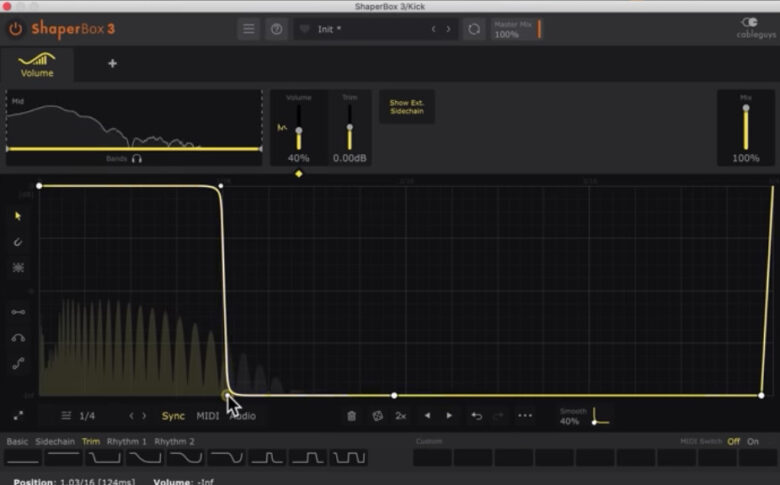Viewport: 780px width, 485px height.
Task: Open the Basic wave preset category
Action: 17,441
